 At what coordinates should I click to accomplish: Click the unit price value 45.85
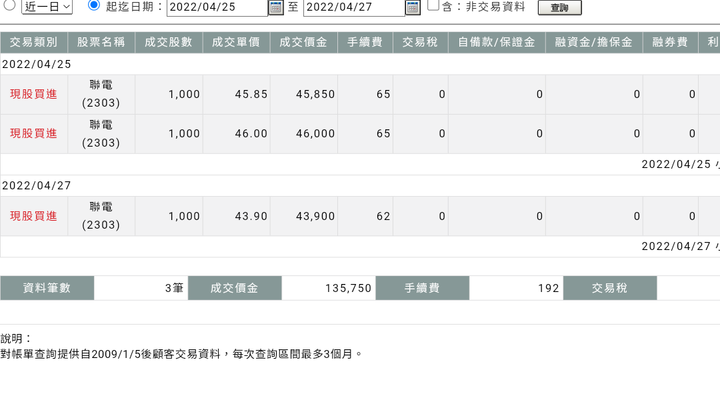click(x=251, y=94)
